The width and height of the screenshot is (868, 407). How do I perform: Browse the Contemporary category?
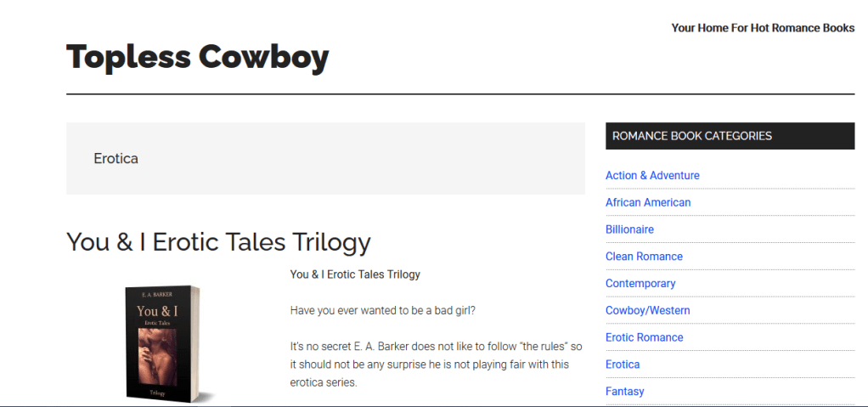click(640, 284)
